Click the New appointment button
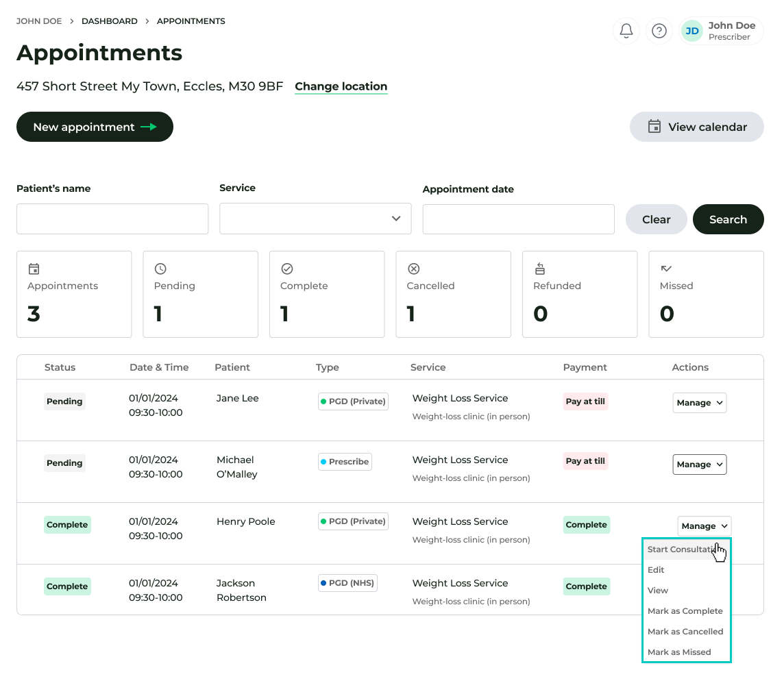This screenshot has height=681, width=784. pos(95,127)
